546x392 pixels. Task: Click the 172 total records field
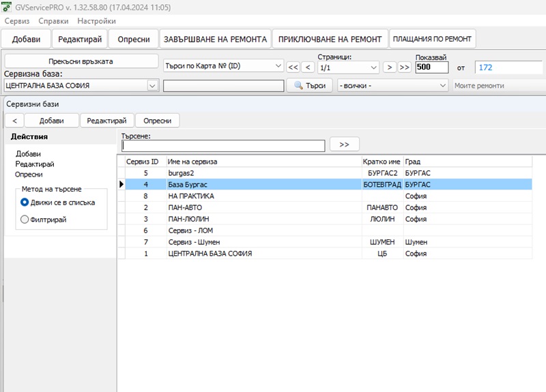click(508, 67)
